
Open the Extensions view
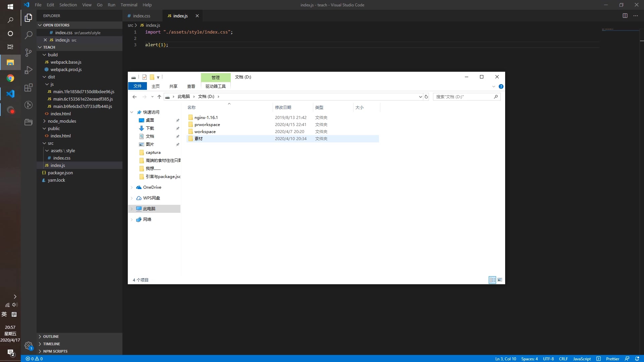pyautogui.click(x=29, y=87)
